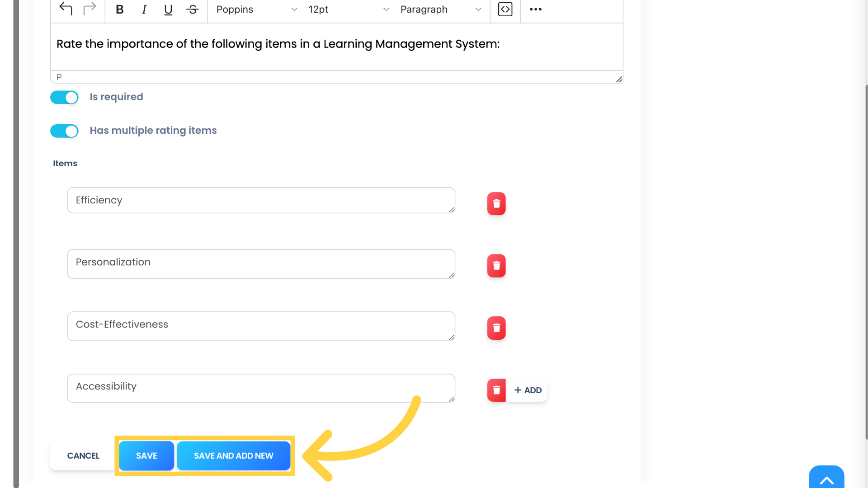
Task: Click the more options ellipsis menu
Action: [x=535, y=9]
